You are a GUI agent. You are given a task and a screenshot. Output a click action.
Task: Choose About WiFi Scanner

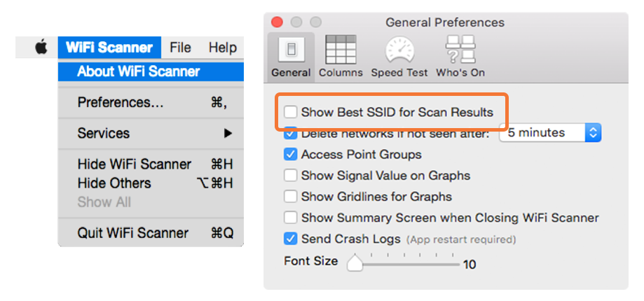(x=151, y=72)
